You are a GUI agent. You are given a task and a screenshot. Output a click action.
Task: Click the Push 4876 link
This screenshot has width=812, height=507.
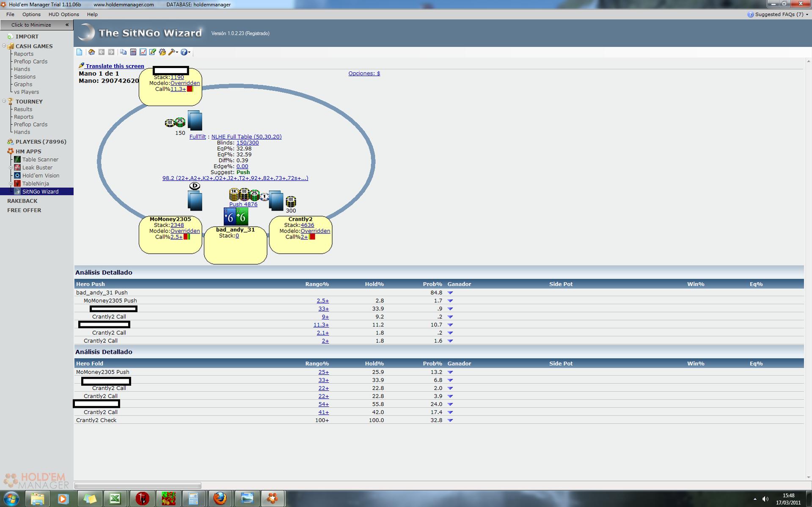click(243, 204)
